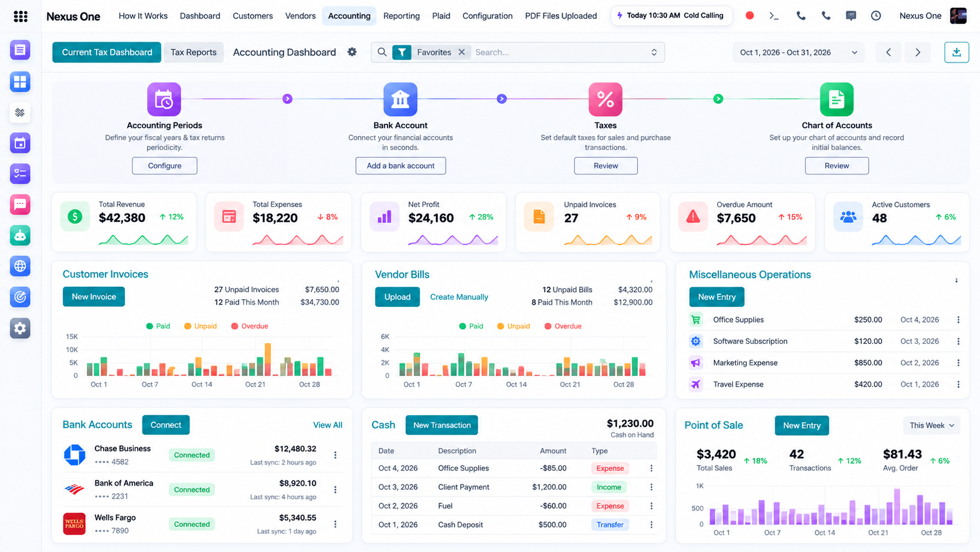Open the Oct 1 - Oct 31 date range dropdown
Viewport: 980px width, 552px height.
(798, 52)
